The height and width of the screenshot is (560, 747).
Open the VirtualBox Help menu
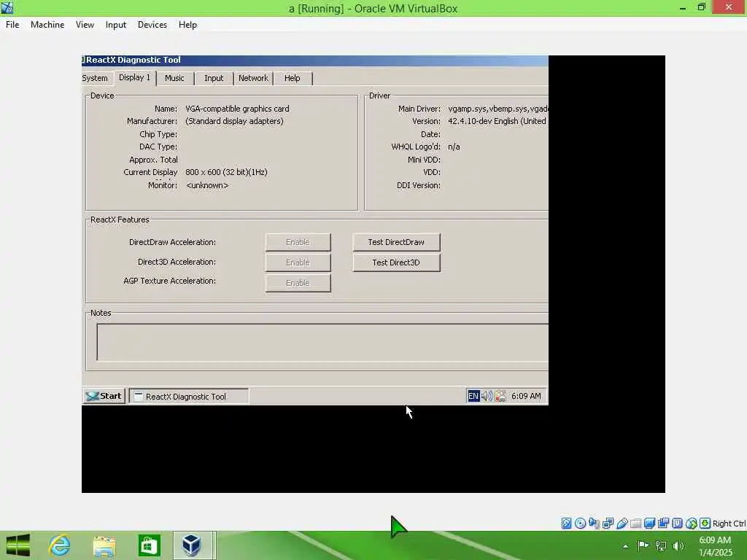click(187, 25)
